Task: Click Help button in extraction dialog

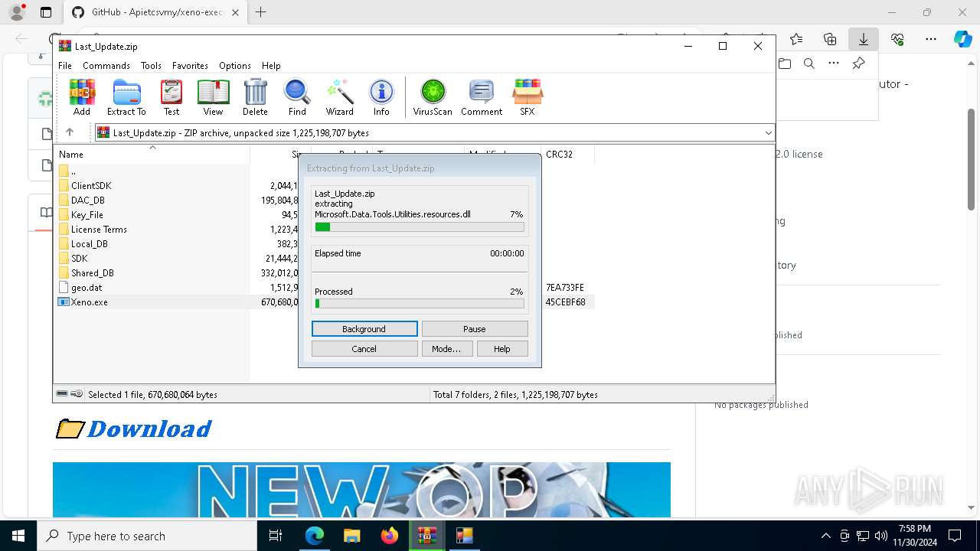Action: coord(502,349)
